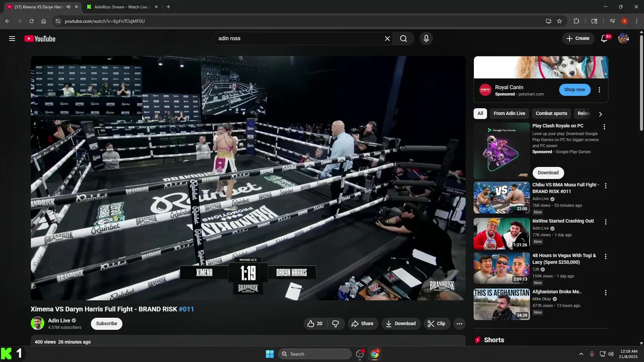Open the YouTube account avatar menu

point(623,39)
